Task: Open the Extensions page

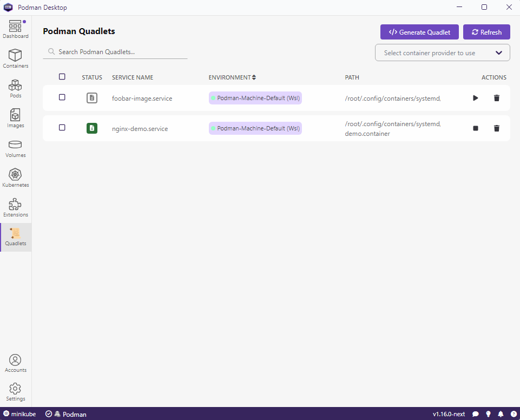Action: tap(16, 207)
